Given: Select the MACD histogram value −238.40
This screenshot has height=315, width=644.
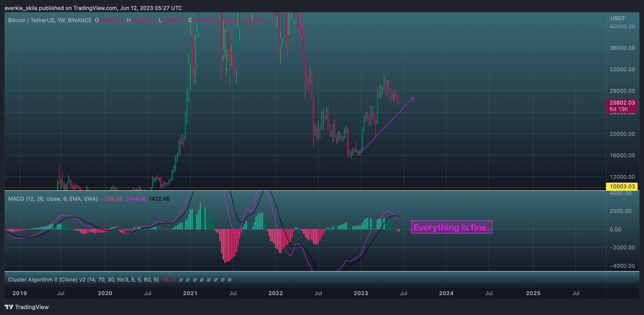Looking at the screenshot, I should pyautogui.click(x=112, y=199).
